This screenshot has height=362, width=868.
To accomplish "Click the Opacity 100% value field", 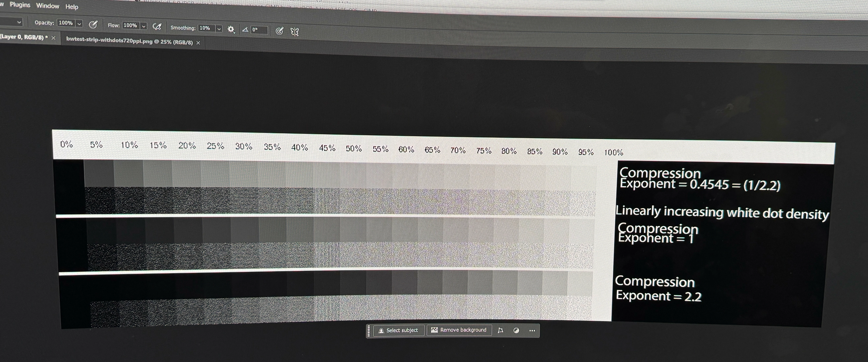I will (x=66, y=23).
